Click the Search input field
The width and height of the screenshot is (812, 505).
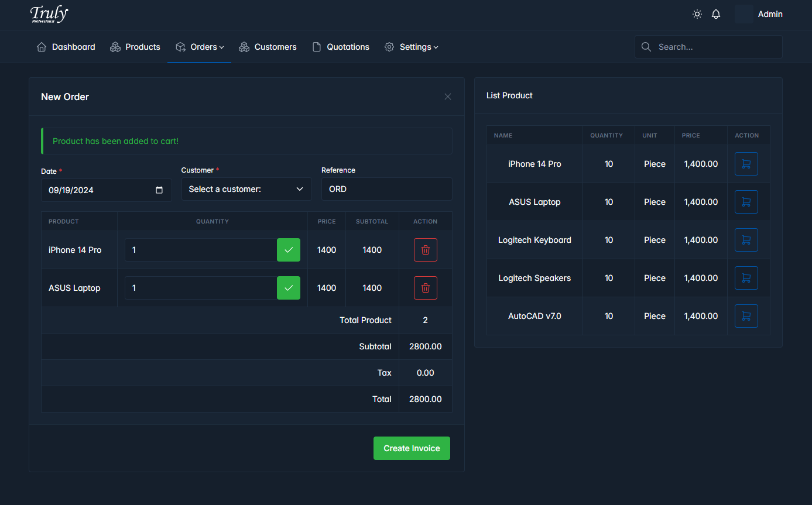715,47
